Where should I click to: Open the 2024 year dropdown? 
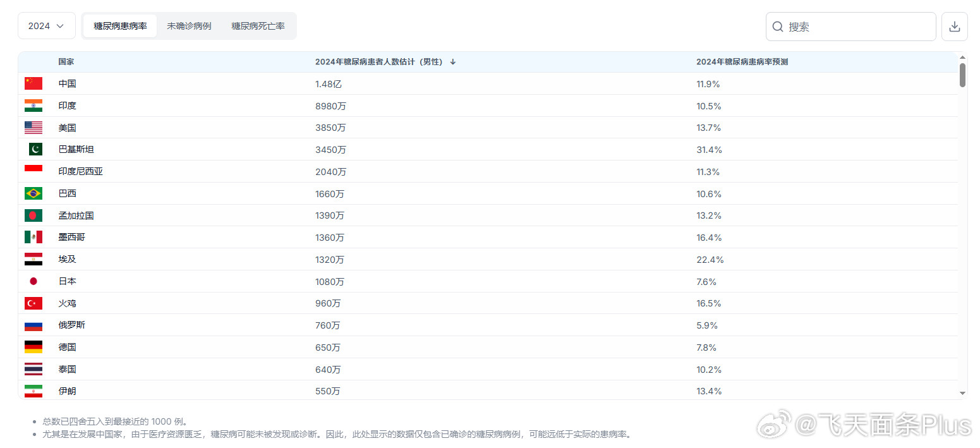pyautogui.click(x=47, y=26)
